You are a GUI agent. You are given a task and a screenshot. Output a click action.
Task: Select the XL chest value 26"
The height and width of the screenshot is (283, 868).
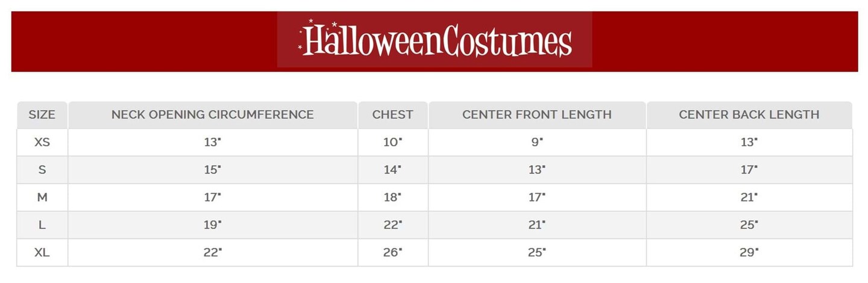pos(392,252)
